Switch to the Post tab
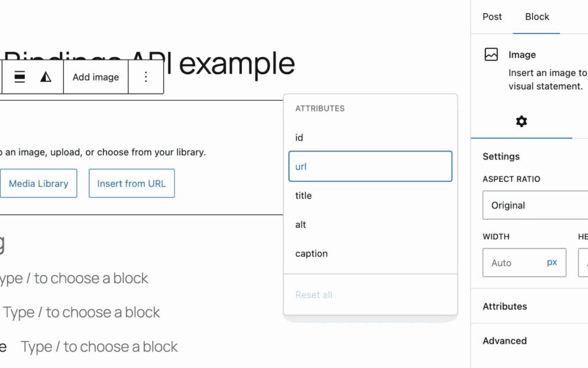 click(492, 16)
